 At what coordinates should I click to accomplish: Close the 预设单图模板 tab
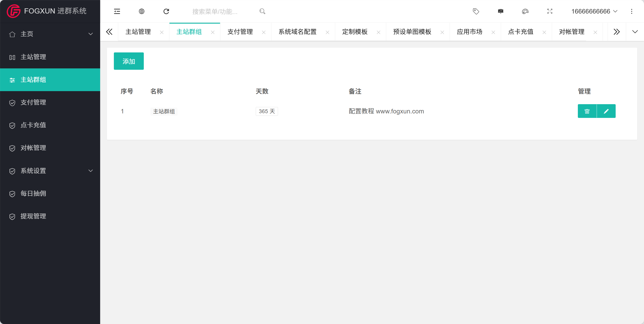pos(442,32)
